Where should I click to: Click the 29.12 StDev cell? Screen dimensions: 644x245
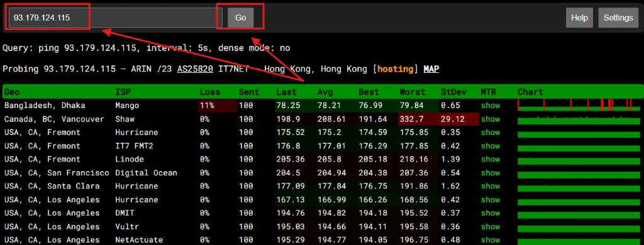tap(458, 119)
